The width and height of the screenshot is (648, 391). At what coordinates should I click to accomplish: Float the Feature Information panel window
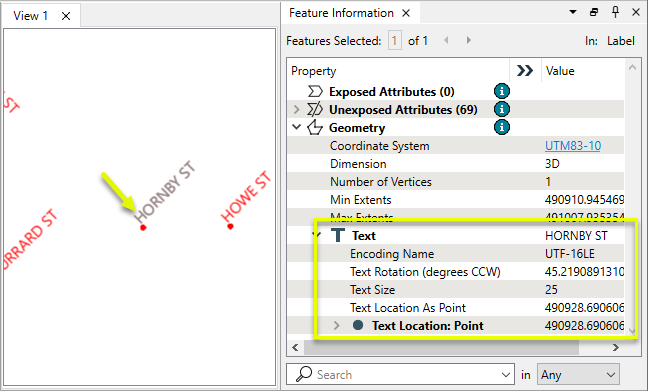(x=594, y=12)
